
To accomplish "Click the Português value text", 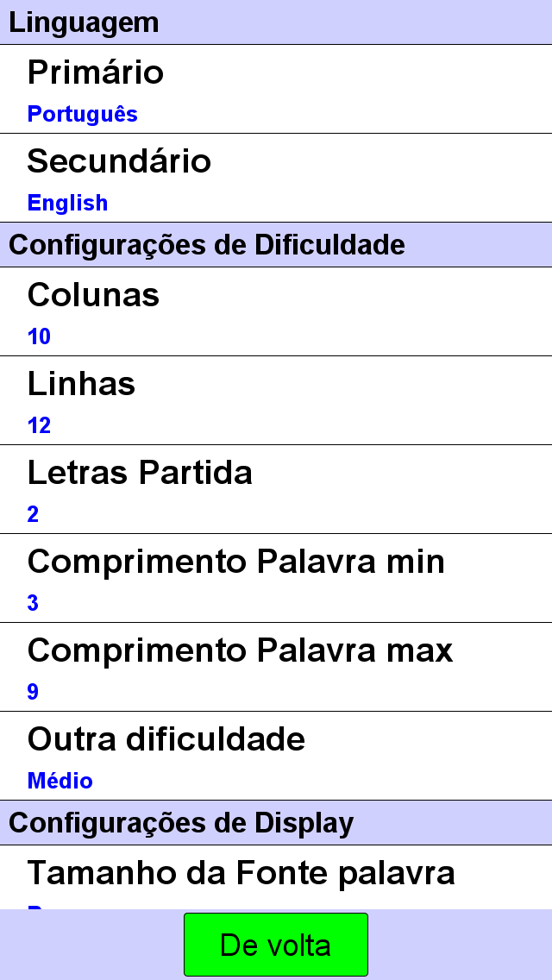I will click(x=83, y=115).
